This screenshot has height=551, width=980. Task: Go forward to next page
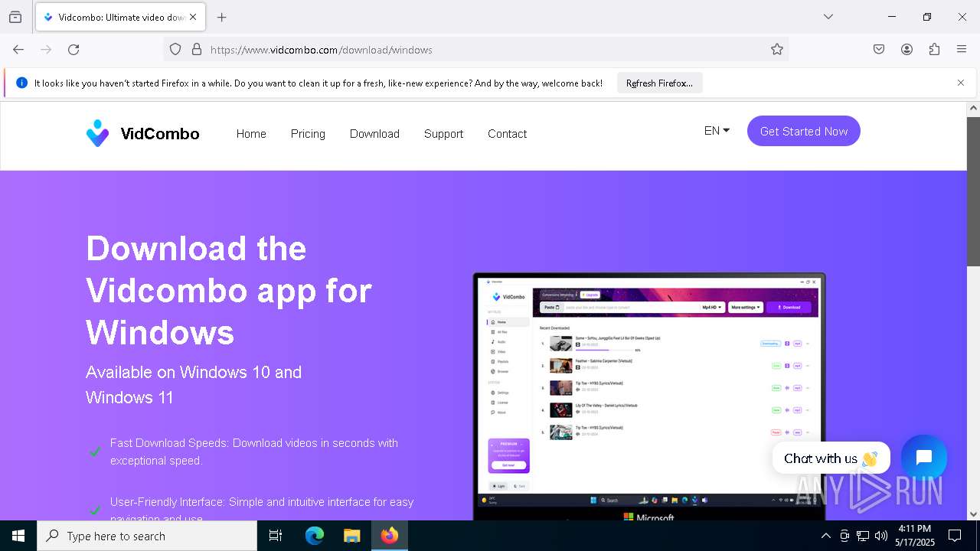point(46,50)
